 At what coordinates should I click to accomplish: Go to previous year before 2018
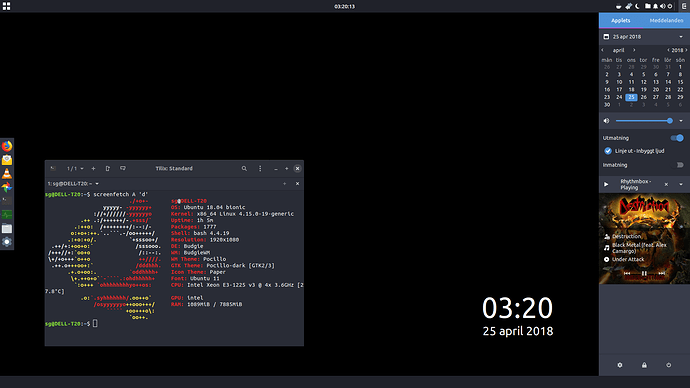click(668, 50)
